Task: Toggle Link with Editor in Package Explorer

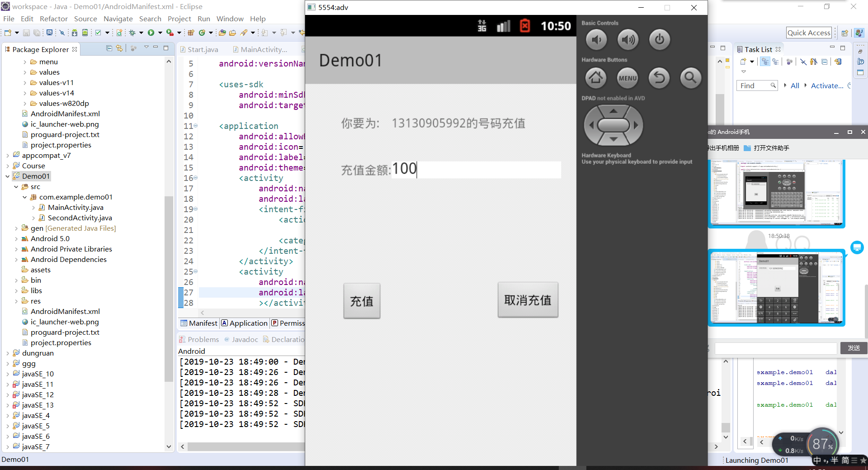Action: click(x=119, y=48)
